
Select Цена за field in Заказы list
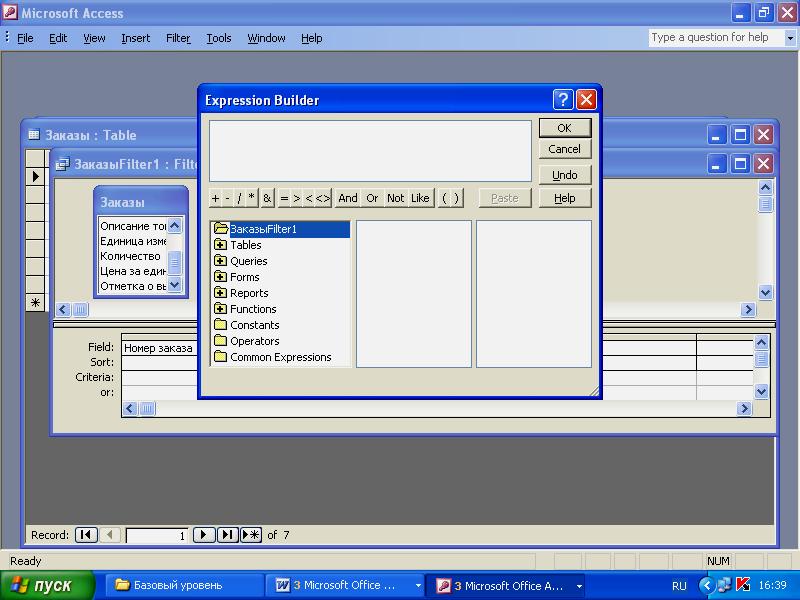pos(133,271)
